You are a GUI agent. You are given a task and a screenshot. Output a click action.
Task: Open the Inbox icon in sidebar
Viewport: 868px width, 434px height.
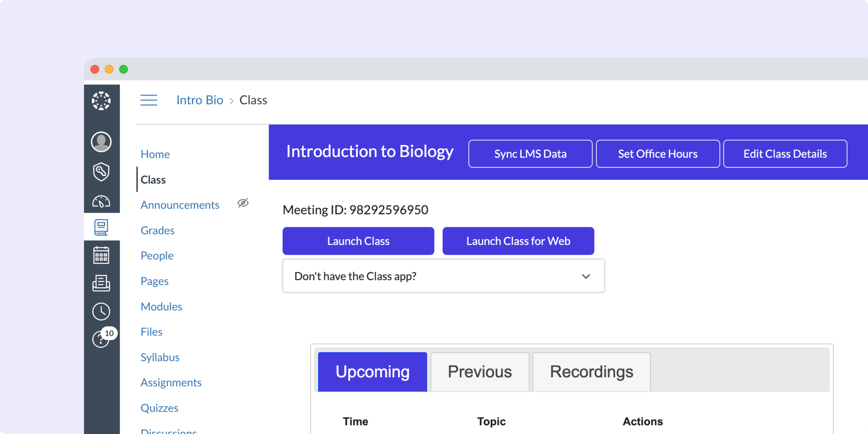pyautogui.click(x=101, y=283)
